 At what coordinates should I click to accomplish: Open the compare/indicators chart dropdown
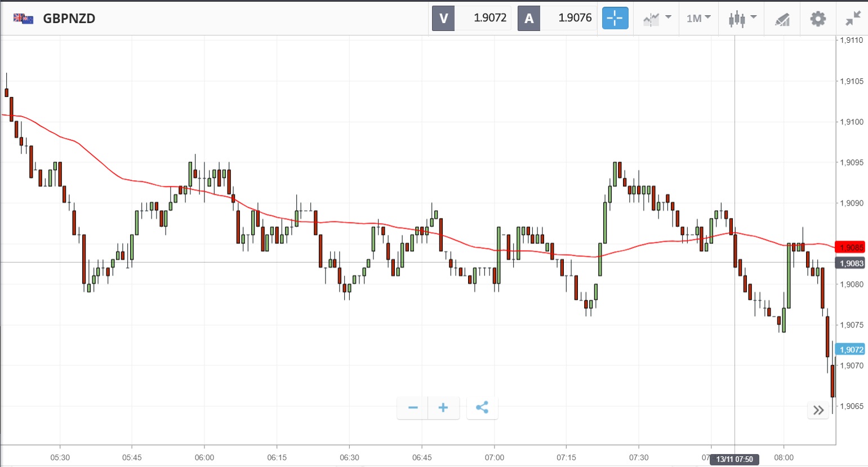pos(657,19)
